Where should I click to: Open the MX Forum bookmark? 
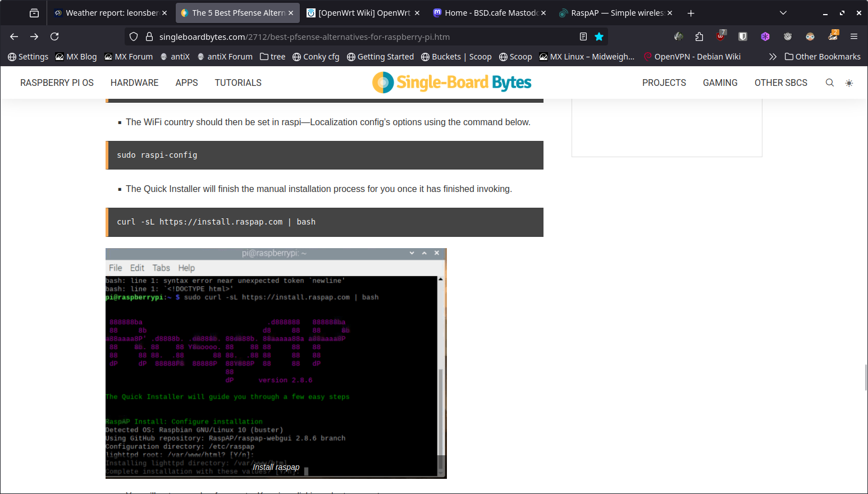tap(129, 57)
